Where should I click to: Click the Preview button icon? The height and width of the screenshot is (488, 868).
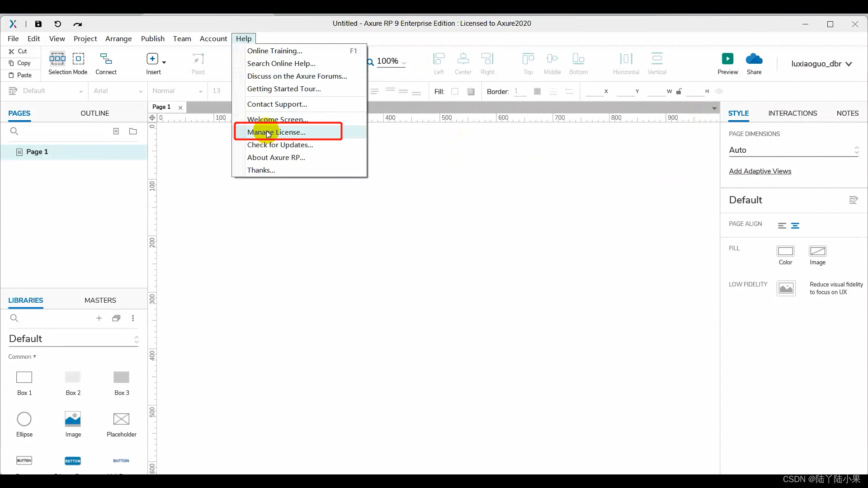tap(727, 58)
